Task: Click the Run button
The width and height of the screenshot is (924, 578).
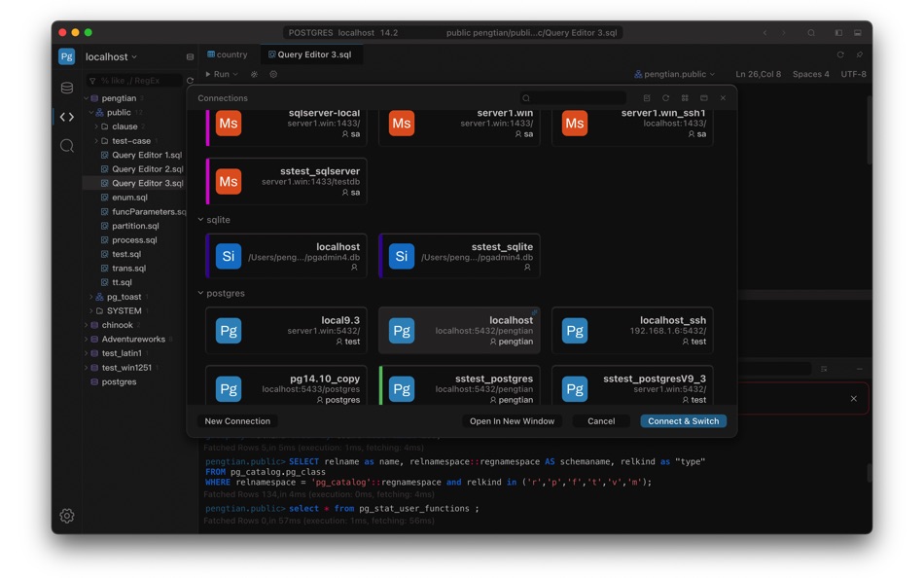Action: (x=217, y=74)
